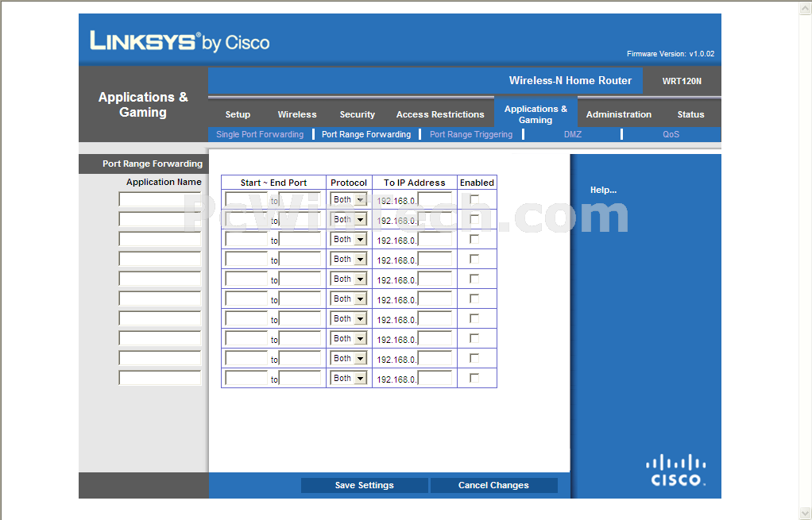The height and width of the screenshot is (520, 812).
Task: Expand the second row Protocol dropdown
Action: (x=349, y=219)
